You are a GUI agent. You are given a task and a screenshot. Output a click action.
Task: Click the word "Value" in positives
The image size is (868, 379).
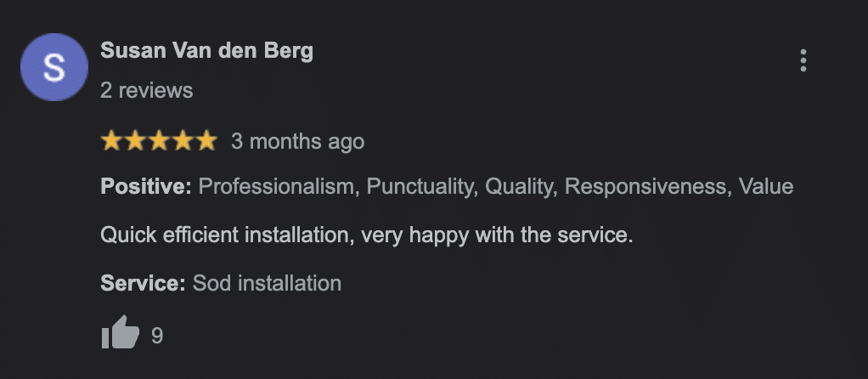coord(765,187)
